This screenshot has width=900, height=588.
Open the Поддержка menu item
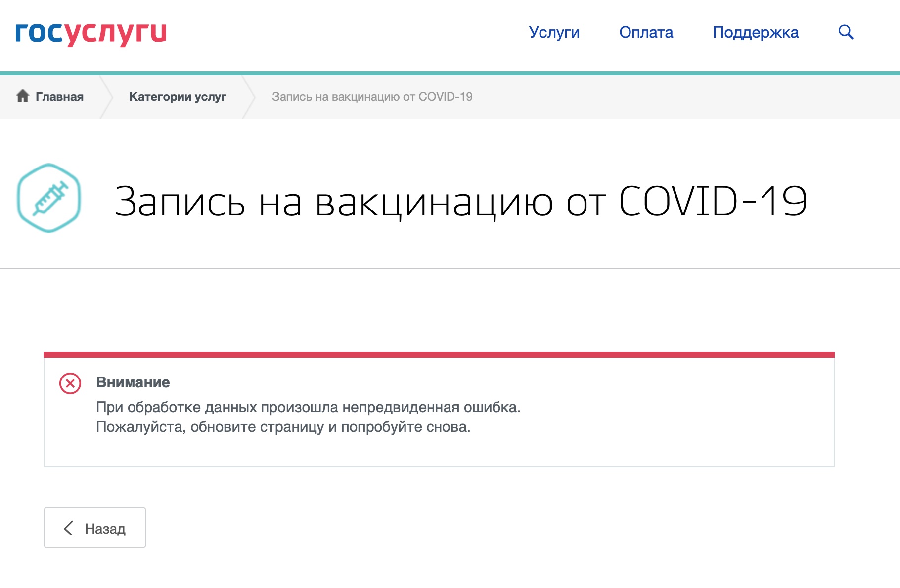pos(755,32)
